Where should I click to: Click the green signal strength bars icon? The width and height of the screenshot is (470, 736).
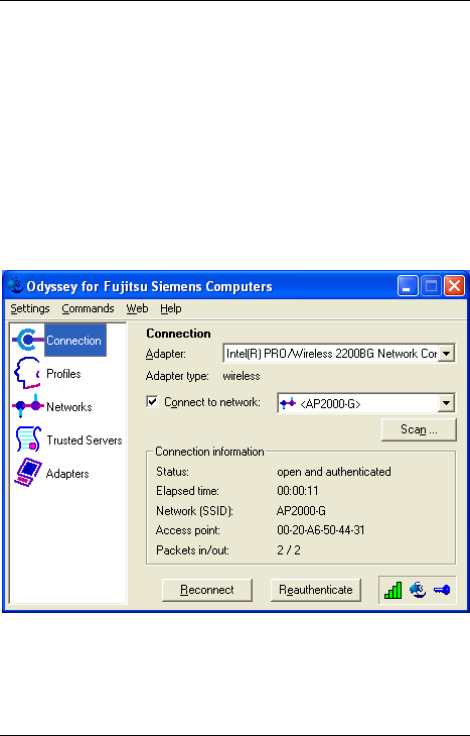click(x=393, y=590)
